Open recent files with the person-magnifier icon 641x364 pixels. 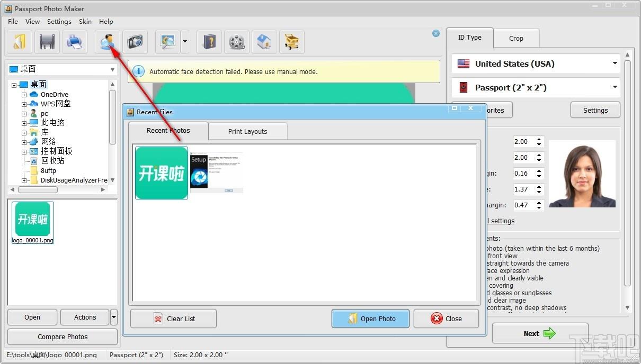(108, 42)
